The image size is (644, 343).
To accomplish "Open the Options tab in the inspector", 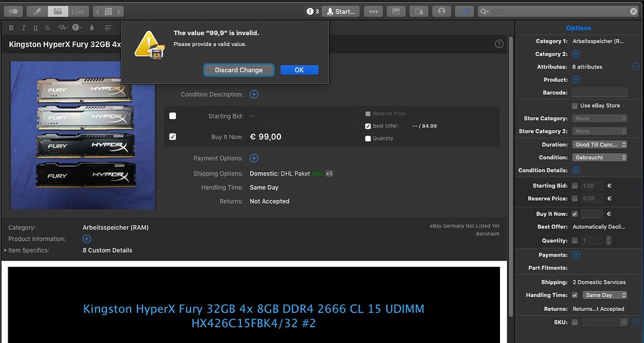I will [x=579, y=28].
